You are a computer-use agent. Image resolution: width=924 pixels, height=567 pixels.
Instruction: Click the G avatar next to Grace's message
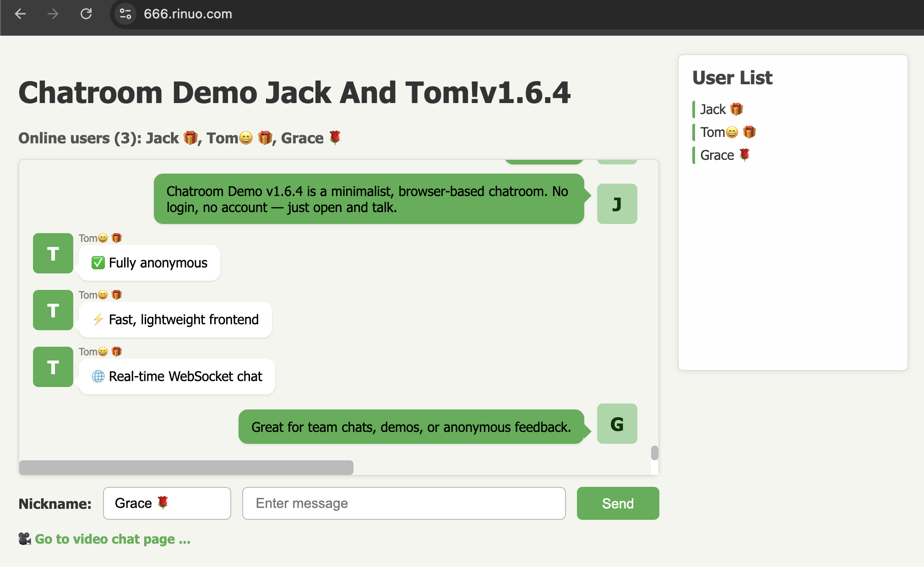617,424
